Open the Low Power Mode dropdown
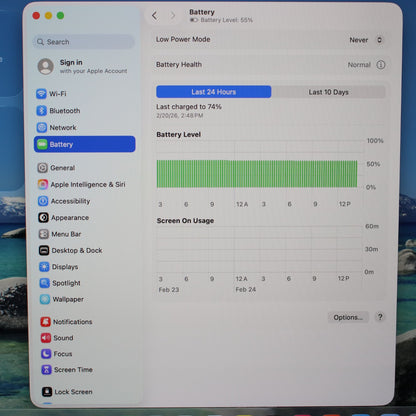The width and height of the screenshot is (416, 416). pyautogui.click(x=366, y=40)
